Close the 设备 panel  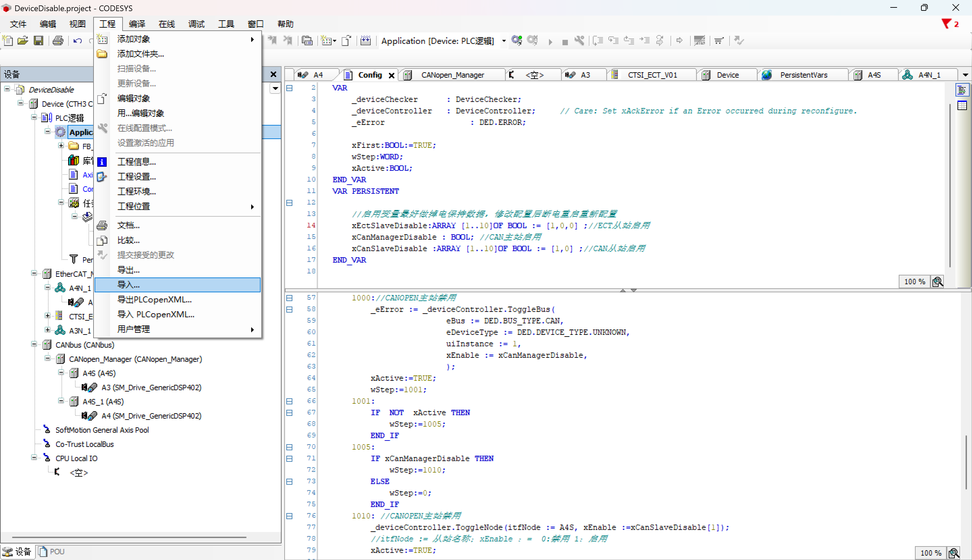pyautogui.click(x=273, y=74)
